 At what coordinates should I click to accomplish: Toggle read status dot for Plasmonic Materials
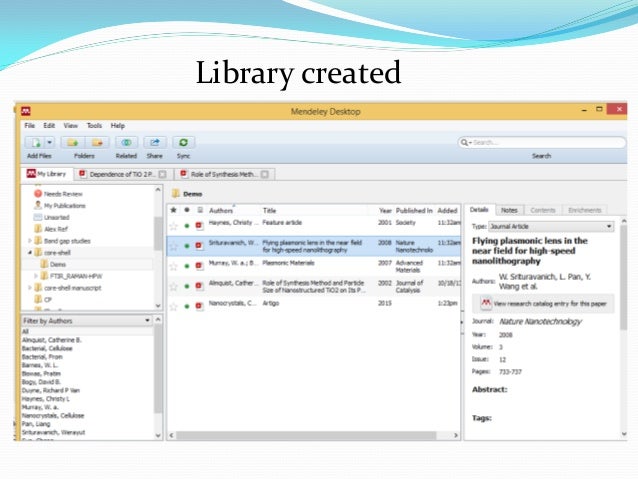[187, 266]
